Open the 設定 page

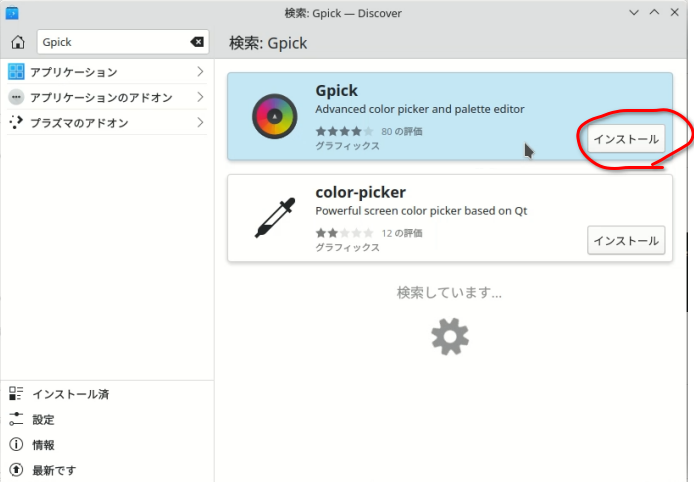tap(107, 419)
